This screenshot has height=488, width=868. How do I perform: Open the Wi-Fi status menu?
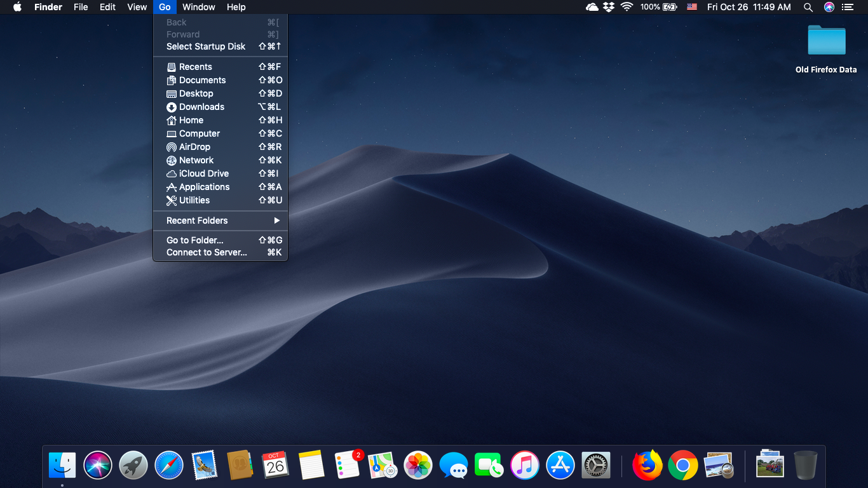(x=627, y=7)
